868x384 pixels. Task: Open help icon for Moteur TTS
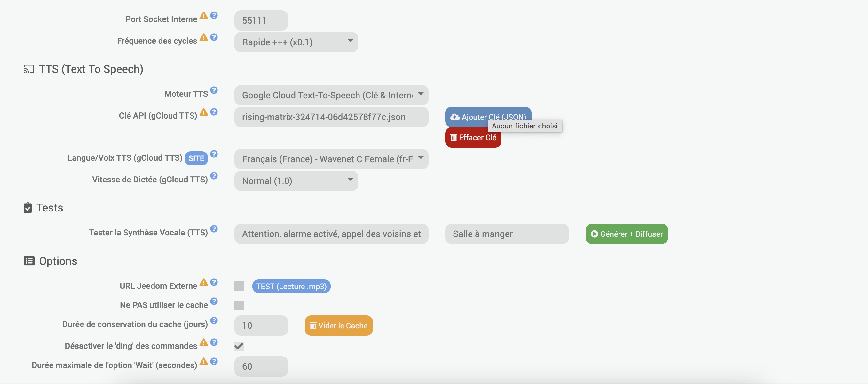[214, 90]
